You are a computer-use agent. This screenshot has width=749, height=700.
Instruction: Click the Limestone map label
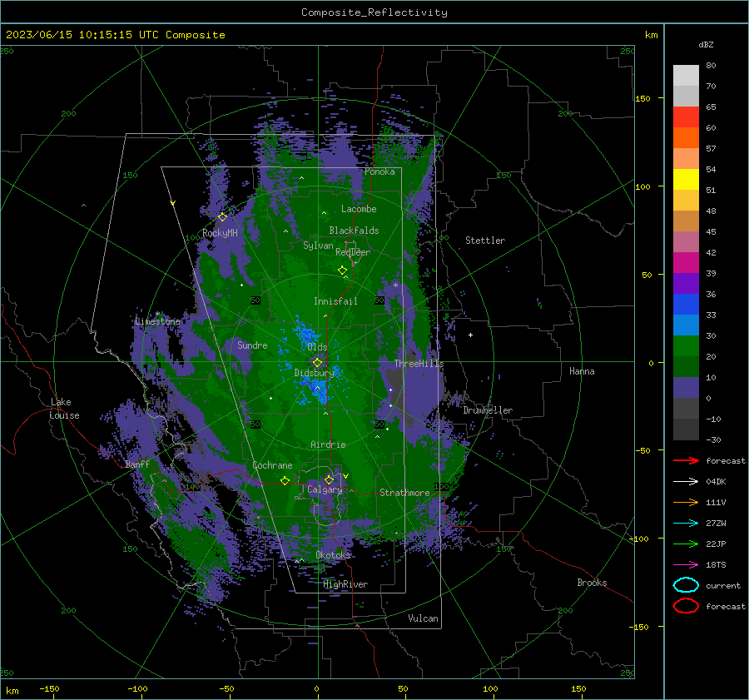[x=157, y=321]
